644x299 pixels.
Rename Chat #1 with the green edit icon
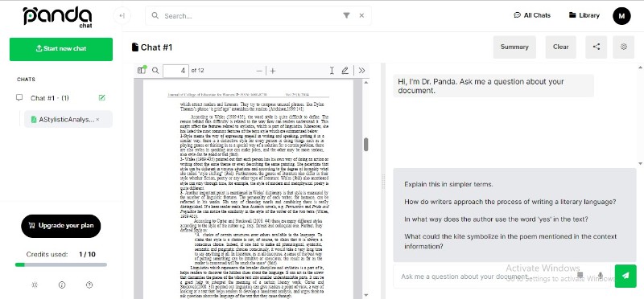pyautogui.click(x=102, y=97)
